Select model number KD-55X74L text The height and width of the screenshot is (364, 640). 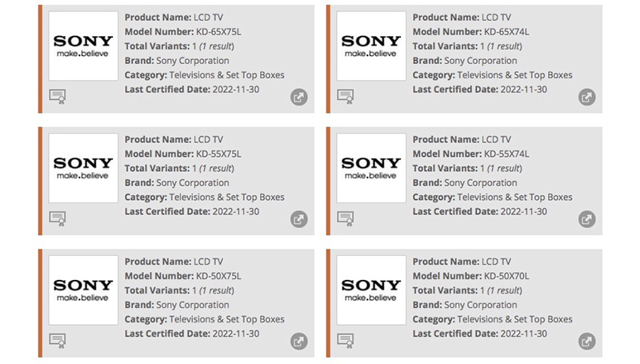click(x=506, y=154)
